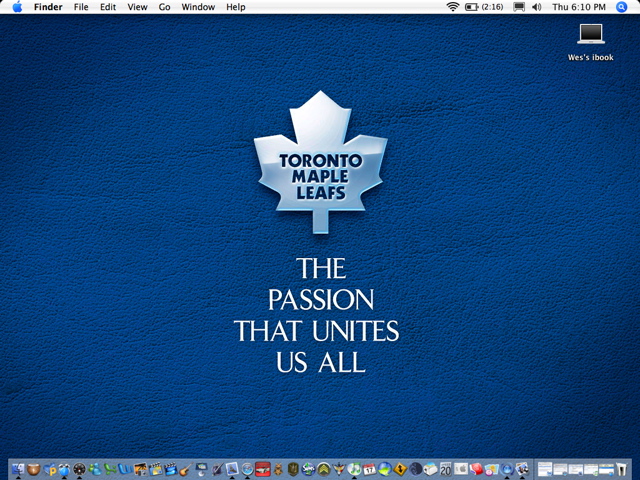Launch iTunes from the Dock
640x480 pixels.
[x=354, y=469]
